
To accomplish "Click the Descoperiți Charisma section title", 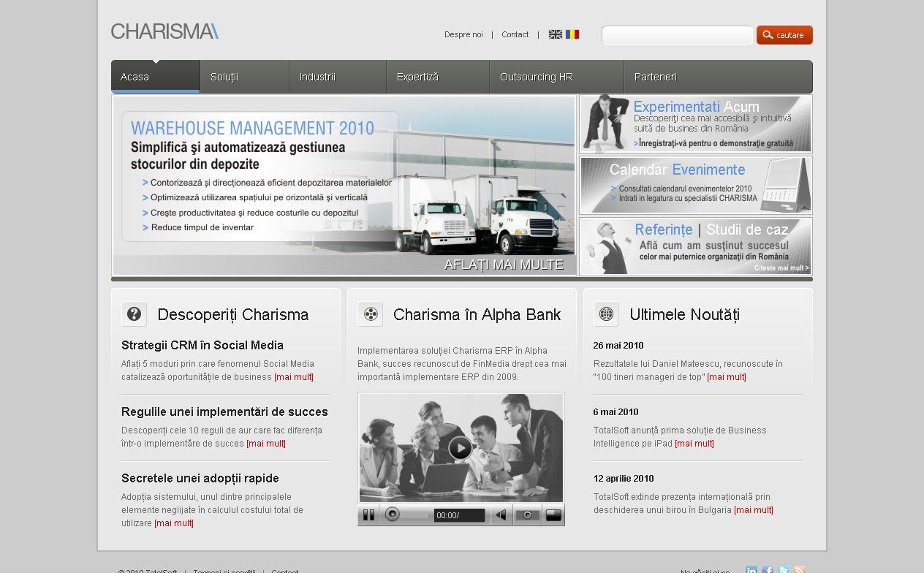I will point(233,315).
